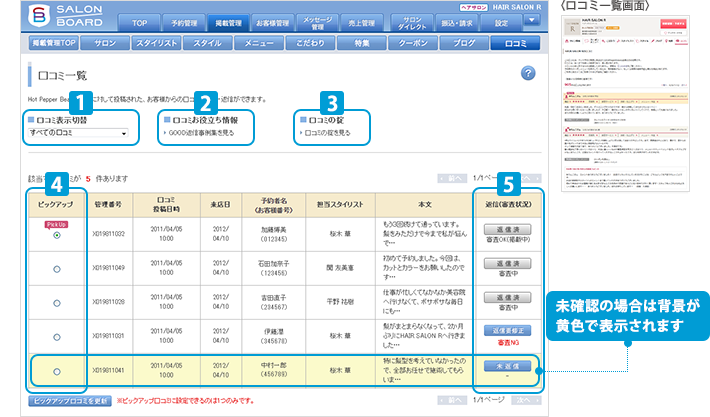
Task: Click the blue help question mark icon
Action: (x=528, y=74)
